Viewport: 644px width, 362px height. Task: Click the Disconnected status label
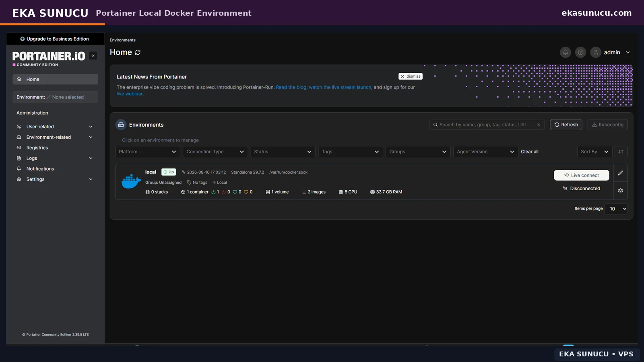coord(582,189)
